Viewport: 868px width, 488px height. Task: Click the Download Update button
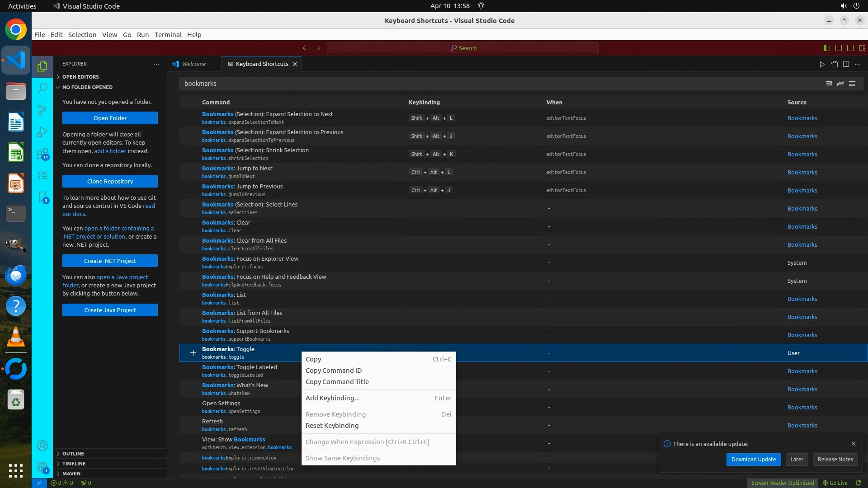click(753, 459)
